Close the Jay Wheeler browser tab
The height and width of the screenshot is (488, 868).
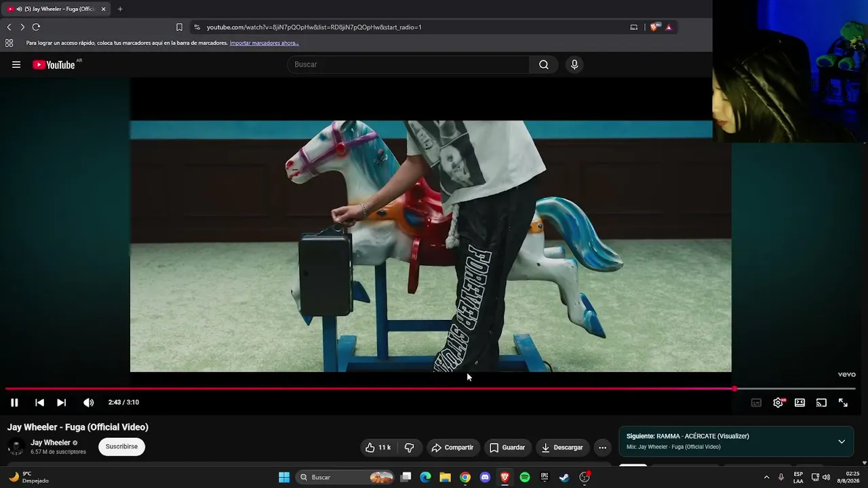click(x=104, y=9)
